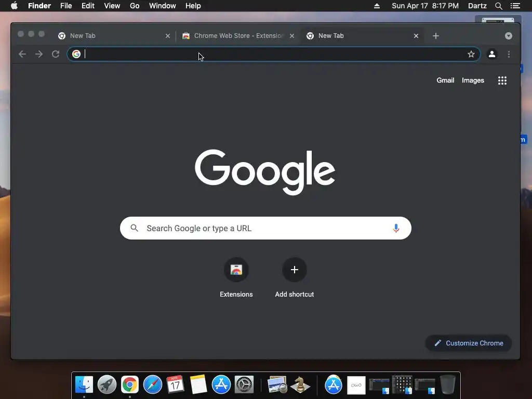Start voice search with the microphone icon
The width and height of the screenshot is (532, 399).
point(395,228)
